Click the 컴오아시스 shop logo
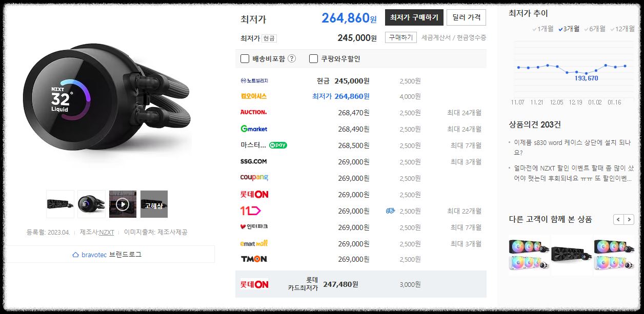This screenshot has width=644, height=314. [x=253, y=96]
